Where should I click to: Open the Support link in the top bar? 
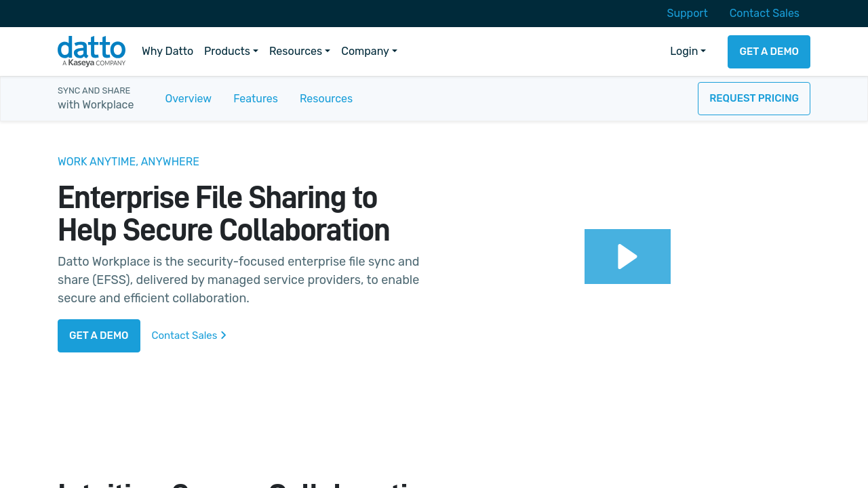pos(687,14)
